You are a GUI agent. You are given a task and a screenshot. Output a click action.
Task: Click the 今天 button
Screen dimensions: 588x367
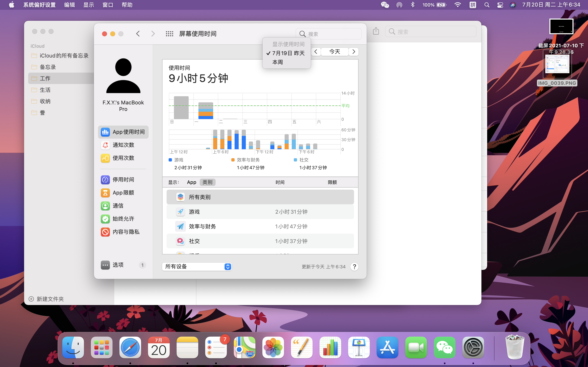pos(335,52)
